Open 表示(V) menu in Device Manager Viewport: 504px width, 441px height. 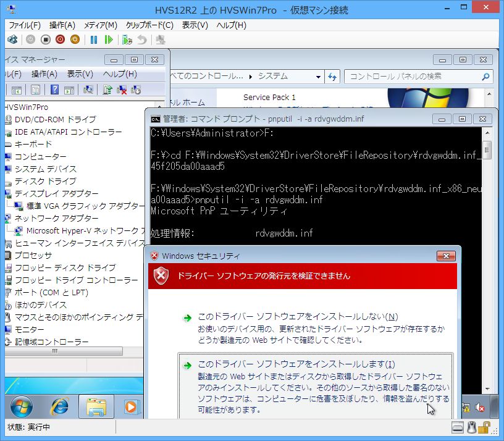(80, 74)
